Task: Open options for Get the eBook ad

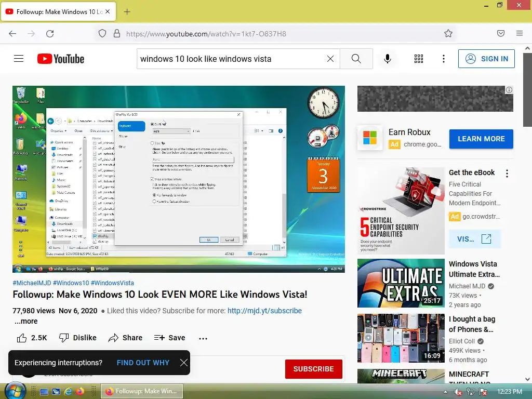Action: point(507,174)
